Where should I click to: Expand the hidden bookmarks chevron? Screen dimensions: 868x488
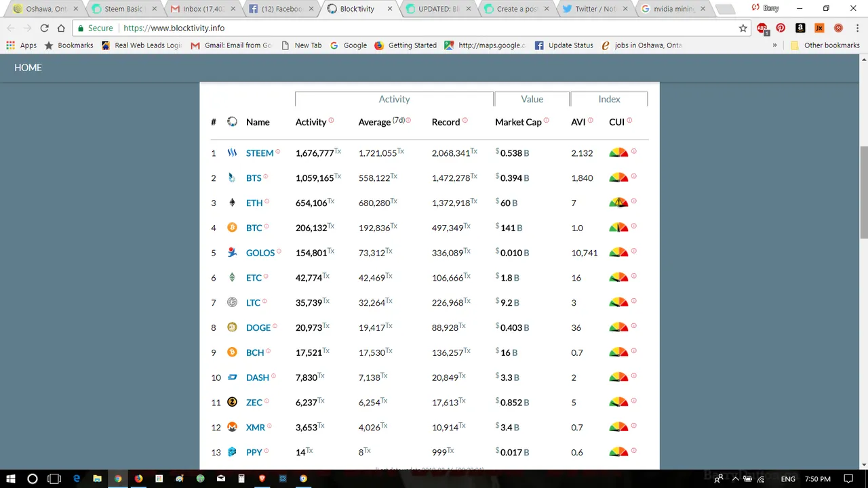pyautogui.click(x=774, y=45)
